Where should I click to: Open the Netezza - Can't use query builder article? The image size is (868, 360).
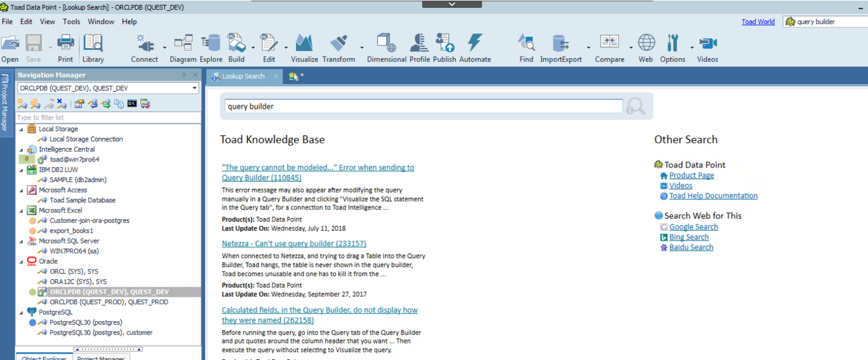point(294,243)
